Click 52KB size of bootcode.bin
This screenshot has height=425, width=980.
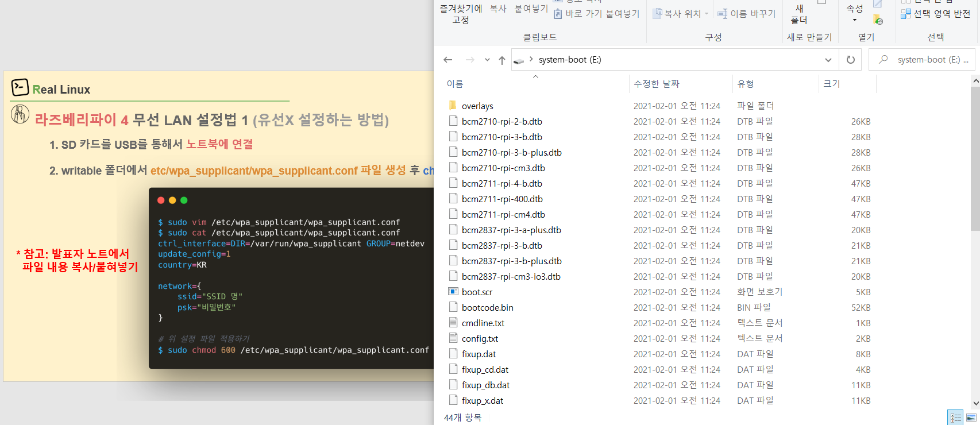(x=861, y=308)
